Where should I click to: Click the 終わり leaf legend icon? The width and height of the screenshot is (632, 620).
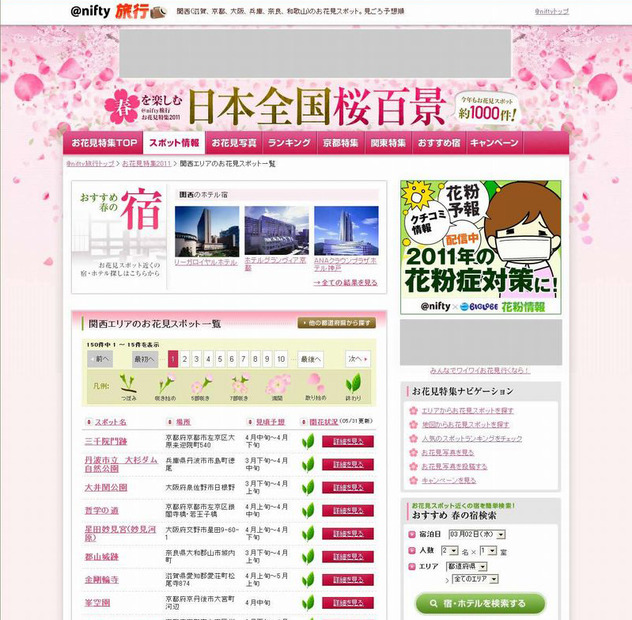pyautogui.click(x=353, y=383)
